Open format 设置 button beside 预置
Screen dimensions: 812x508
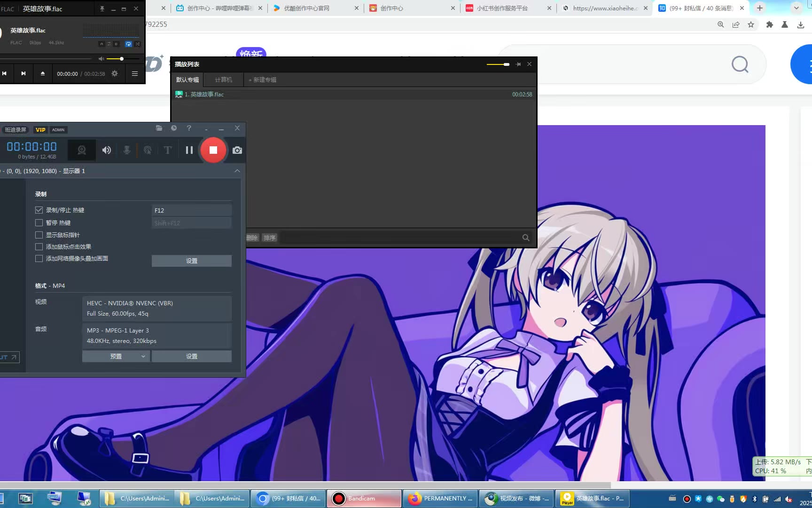[x=192, y=356]
